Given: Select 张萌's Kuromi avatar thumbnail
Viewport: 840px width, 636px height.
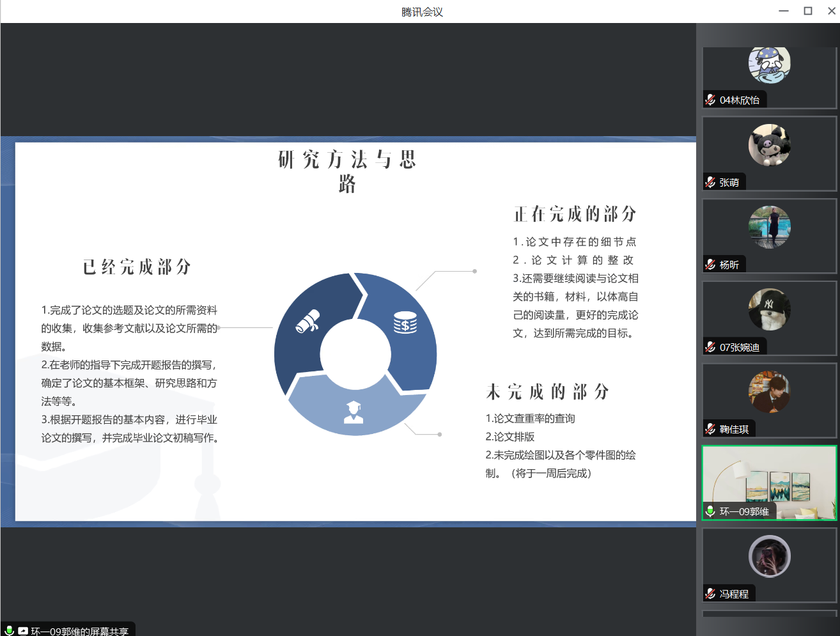Looking at the screenshot, I should pyautogui.click(x=769, y=145).
